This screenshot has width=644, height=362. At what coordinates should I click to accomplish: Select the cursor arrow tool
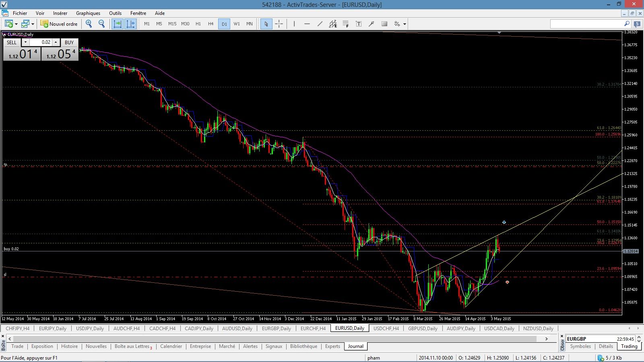click(266, 24)
